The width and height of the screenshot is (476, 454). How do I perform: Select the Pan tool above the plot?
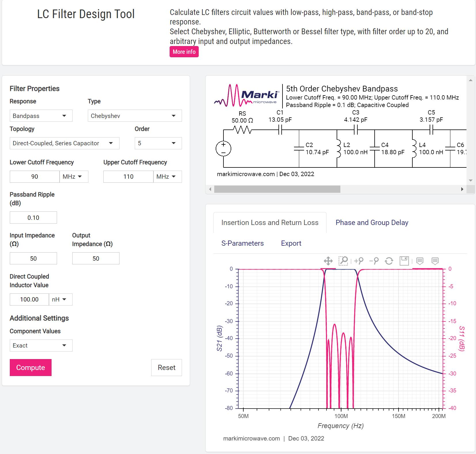click(328, 261)
